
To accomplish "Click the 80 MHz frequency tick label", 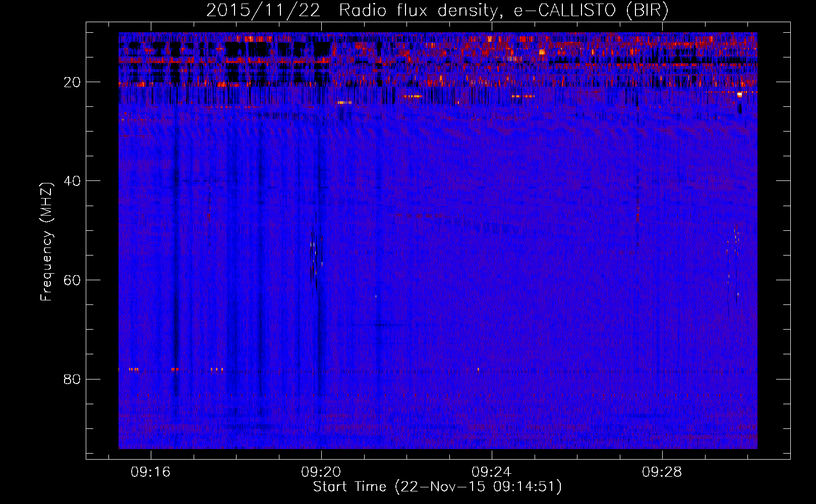I will (x=73, y=379).
